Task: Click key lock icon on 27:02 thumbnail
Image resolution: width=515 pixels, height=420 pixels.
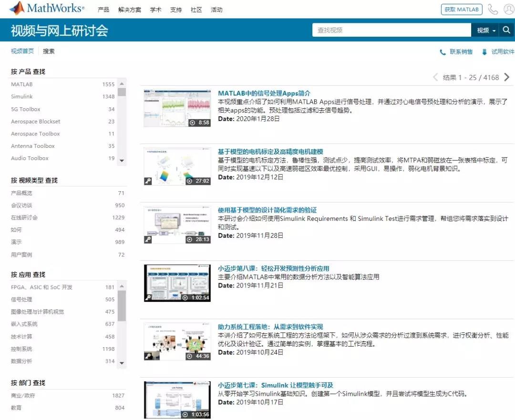Action: coord(148,181)
